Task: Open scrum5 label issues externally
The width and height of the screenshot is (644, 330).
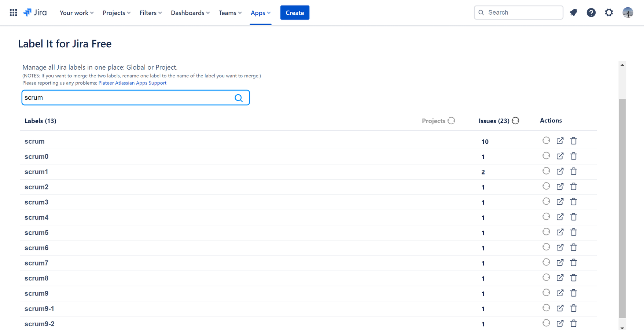Action: pyautogui.click(x=560, y=232)
